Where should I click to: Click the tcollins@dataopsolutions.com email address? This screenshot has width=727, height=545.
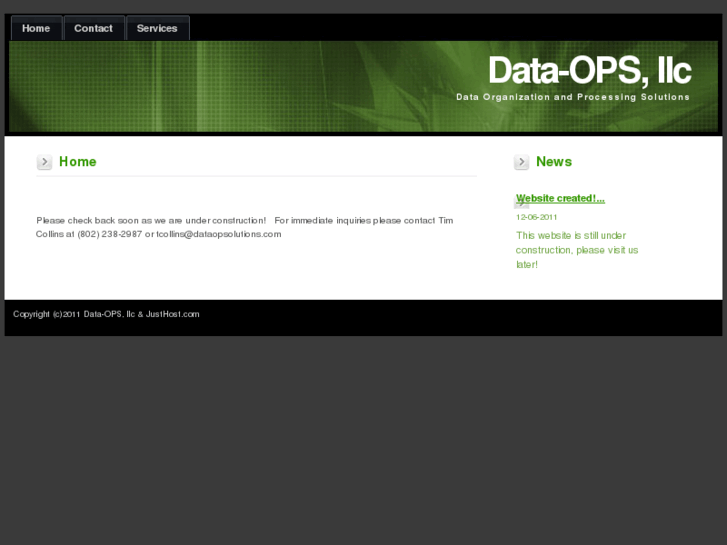(219, 234)
